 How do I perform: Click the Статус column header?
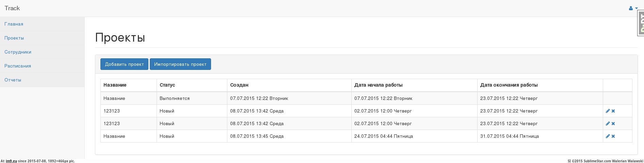click(x=167, y=85)
